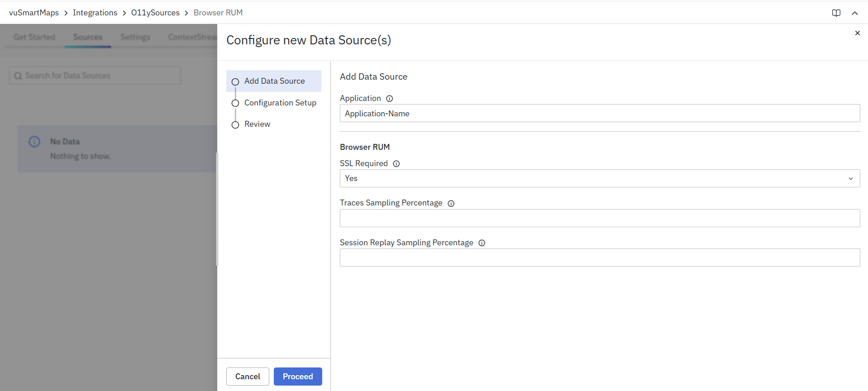
Task: Open the documentation book icon
Action: [836, 13]
